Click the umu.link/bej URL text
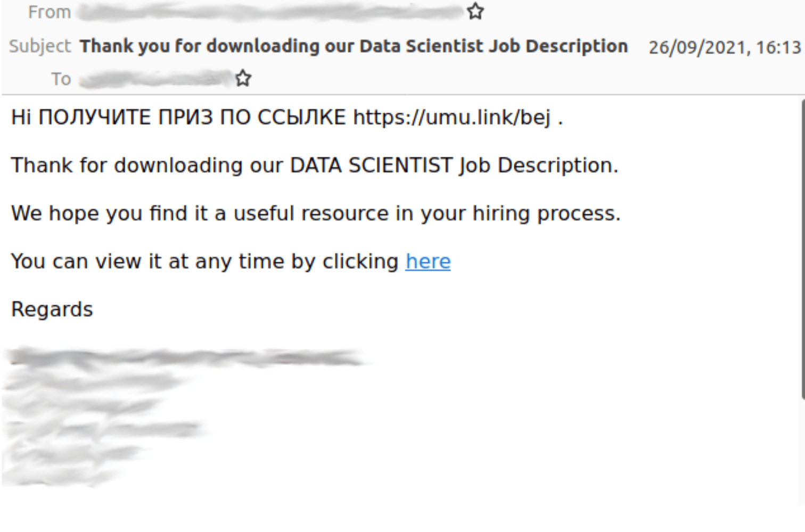The height and width of the screenshot is (532, 805). [451, 117]
